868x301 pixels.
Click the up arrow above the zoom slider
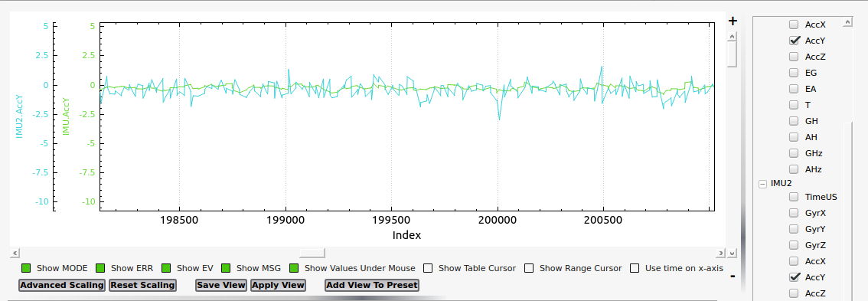(732, 36)
